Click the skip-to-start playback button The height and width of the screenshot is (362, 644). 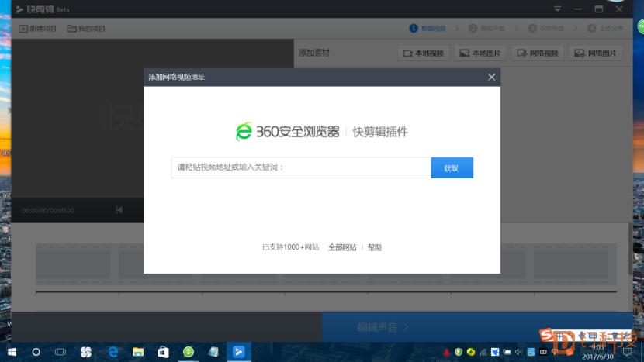click(119, 210)
